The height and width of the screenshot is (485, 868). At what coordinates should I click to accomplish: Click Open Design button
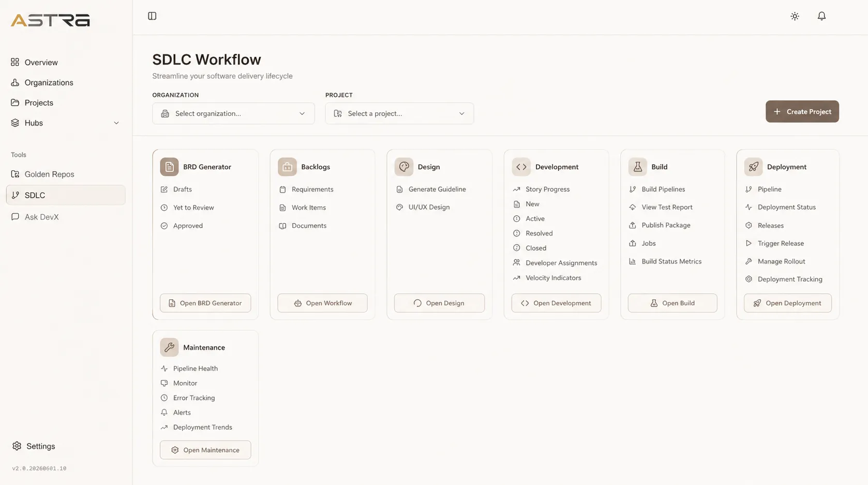pos(439,303)
